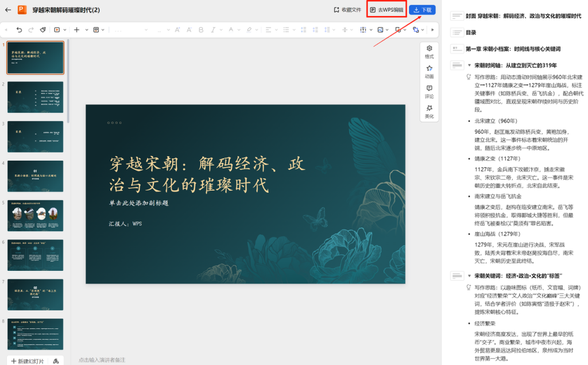Image resolution: width=588 pixels, height=365 pixels.
Task: Click the 汇报人: WPS text on slide
Action: pos(125,224)
